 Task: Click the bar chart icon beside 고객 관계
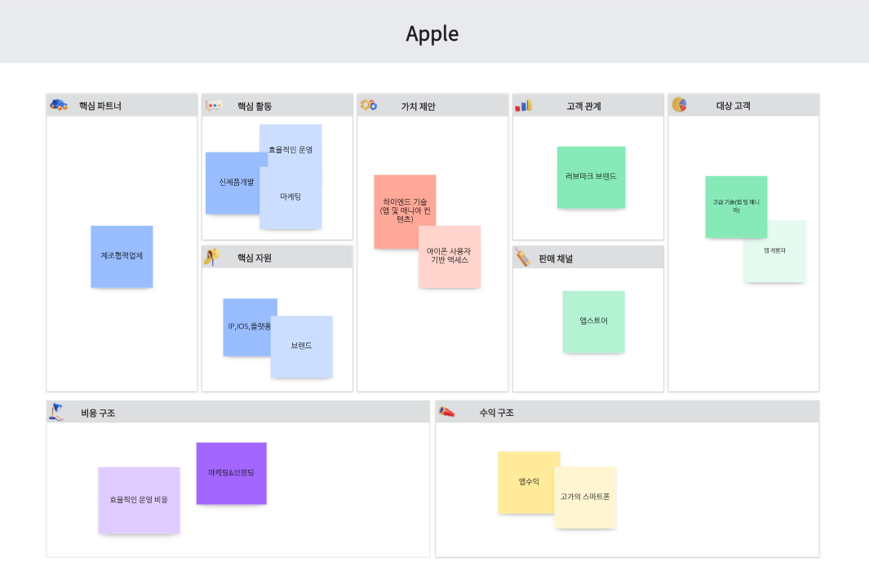pyautogui.click(x=523, y=105)
